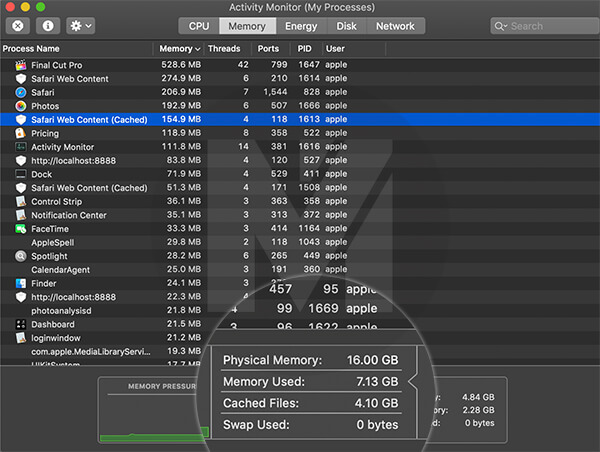The image size is (600, 452).
Task: Select the Dock process name
Action: point(42,174)
